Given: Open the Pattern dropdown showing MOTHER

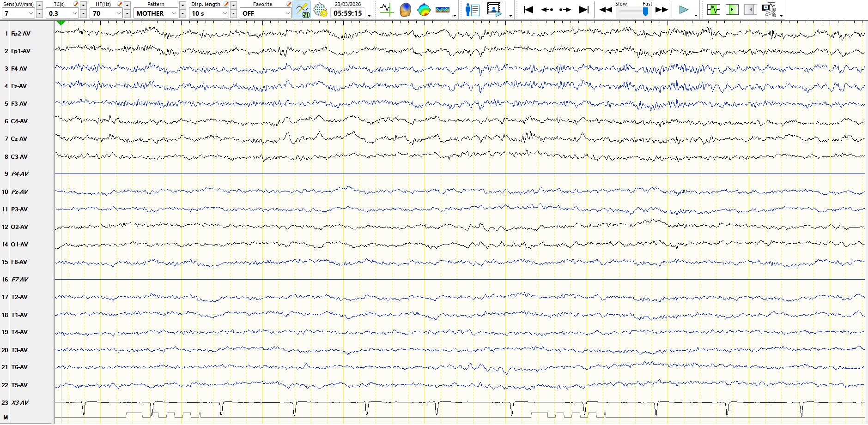Looking at the screenshot, I should (174, 13).
